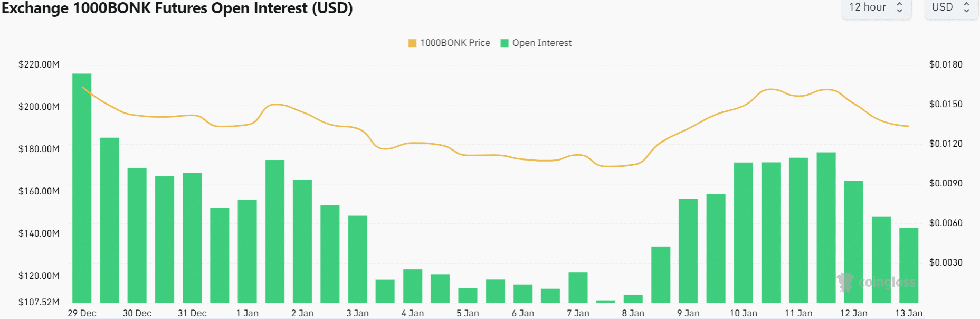Click the open interest bar above 11 Jan label
The width and height of the screenshot is (980, 319).
[798, 230]
